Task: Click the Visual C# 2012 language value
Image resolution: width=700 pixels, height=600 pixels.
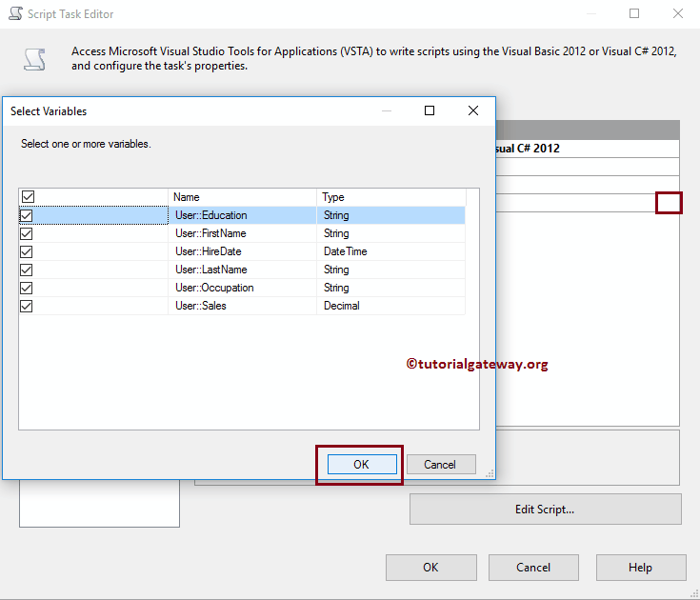Action: (528, 149)
